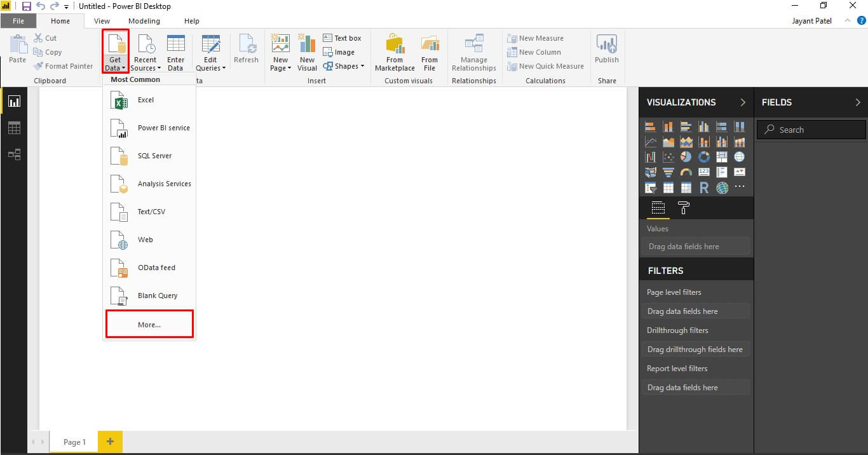Click Enter Data in the ribbon
Screen dimensions: 868x455
tap(176, 53)
